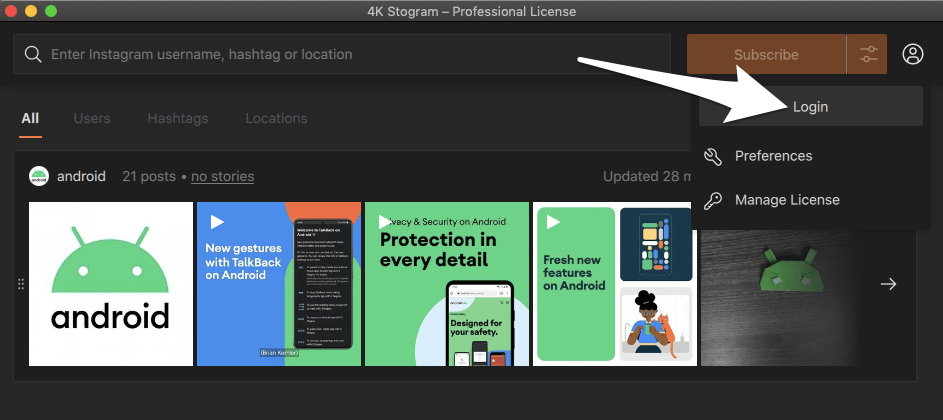The image size is (943, 420).
Task: Select Login from the dropdown menu
Action: tap(810, 107)
